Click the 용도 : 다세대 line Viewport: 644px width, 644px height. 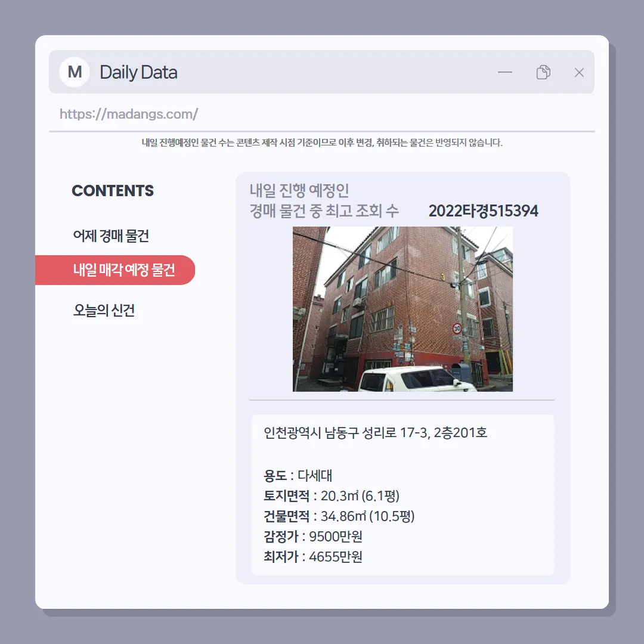click(x=298, y=476)
